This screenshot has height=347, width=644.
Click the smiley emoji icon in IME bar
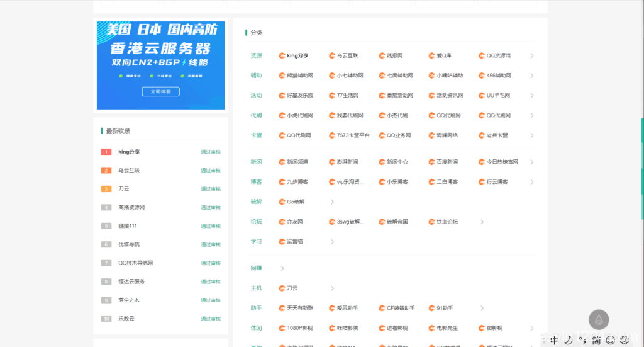[x=610, y=340]
